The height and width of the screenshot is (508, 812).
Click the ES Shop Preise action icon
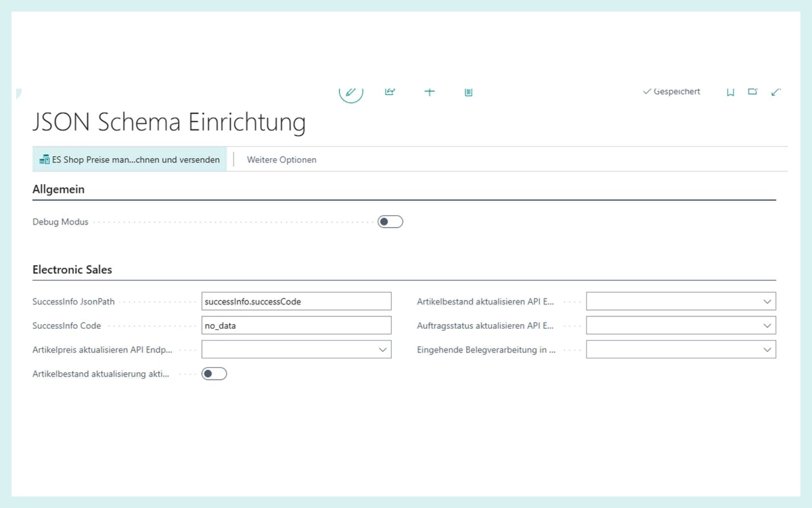pyautogui.click(x=45, y=160)
